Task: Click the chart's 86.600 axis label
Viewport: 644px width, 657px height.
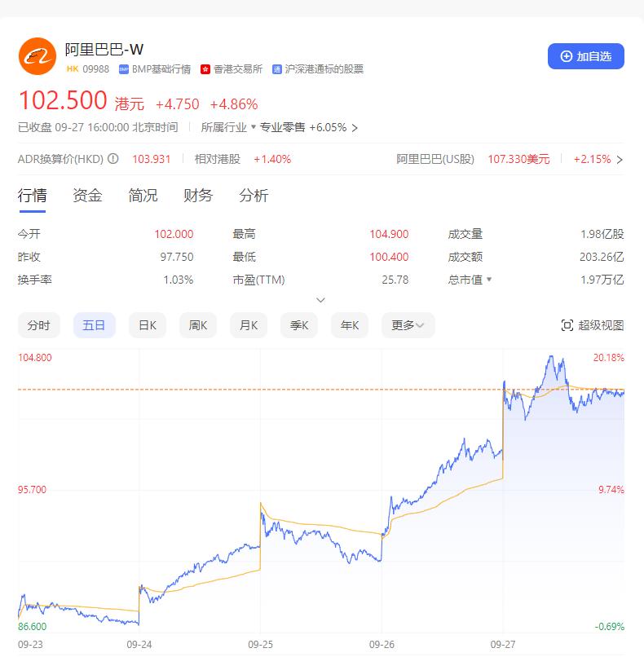Action: 33,626
